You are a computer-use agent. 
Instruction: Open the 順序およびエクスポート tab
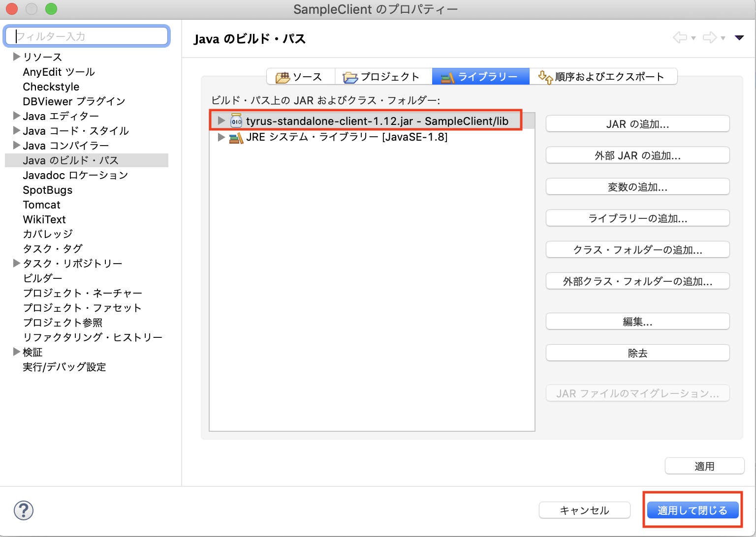pyautogui.click(x=603, y=77)
